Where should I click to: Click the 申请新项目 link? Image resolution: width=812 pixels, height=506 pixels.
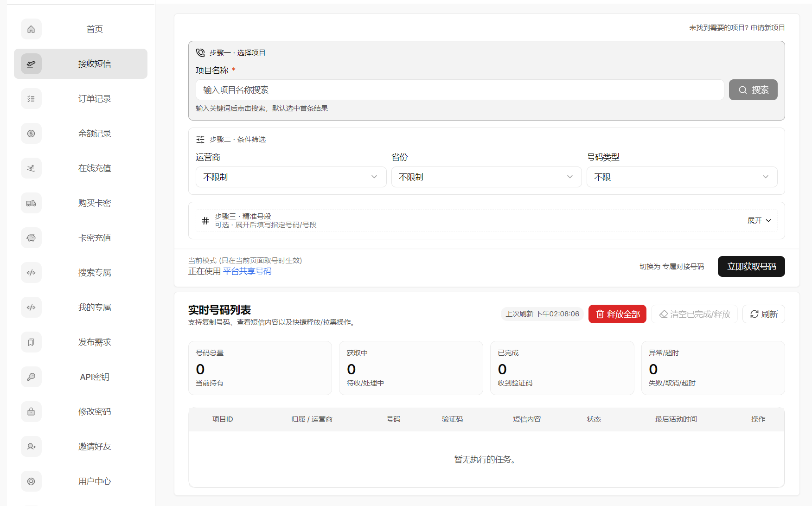coord(767,27)
